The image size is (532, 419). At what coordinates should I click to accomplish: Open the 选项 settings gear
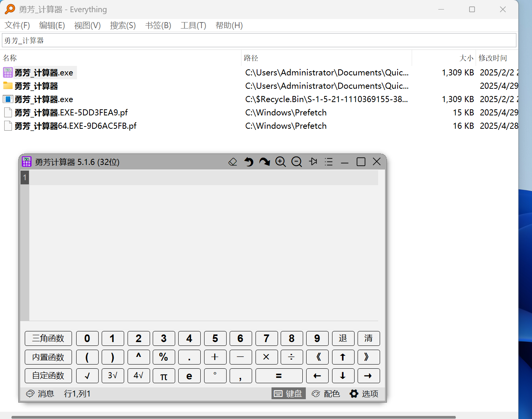(x=364, y=393)
